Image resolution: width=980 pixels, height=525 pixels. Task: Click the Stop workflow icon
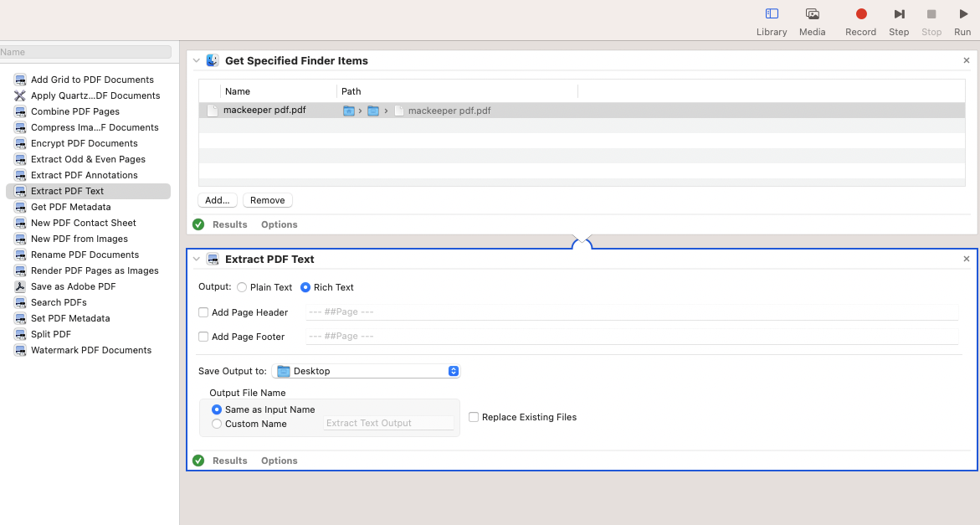pos(931,13)
